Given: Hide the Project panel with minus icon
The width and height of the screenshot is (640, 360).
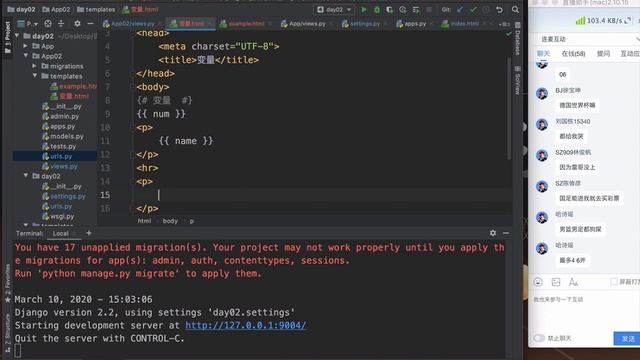Looking at the screenshot, I should tap(91, 24).
